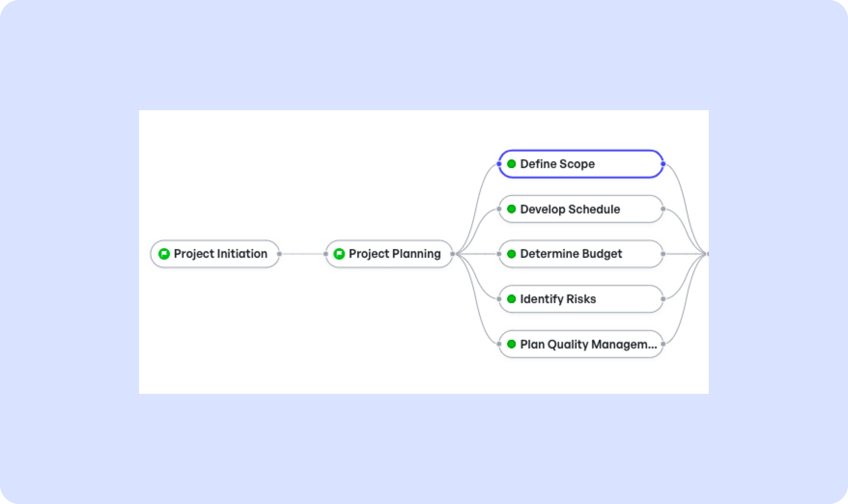This screenshot has width=848, height=504.
Task: Click the left connector dot of Project Planning
Action: coord(326,254)
